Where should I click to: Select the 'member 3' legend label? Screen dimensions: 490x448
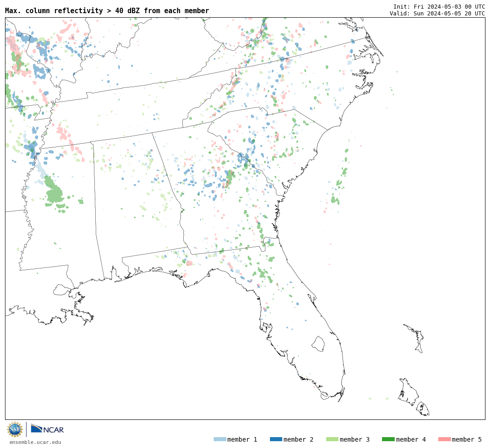click(355, 439)
